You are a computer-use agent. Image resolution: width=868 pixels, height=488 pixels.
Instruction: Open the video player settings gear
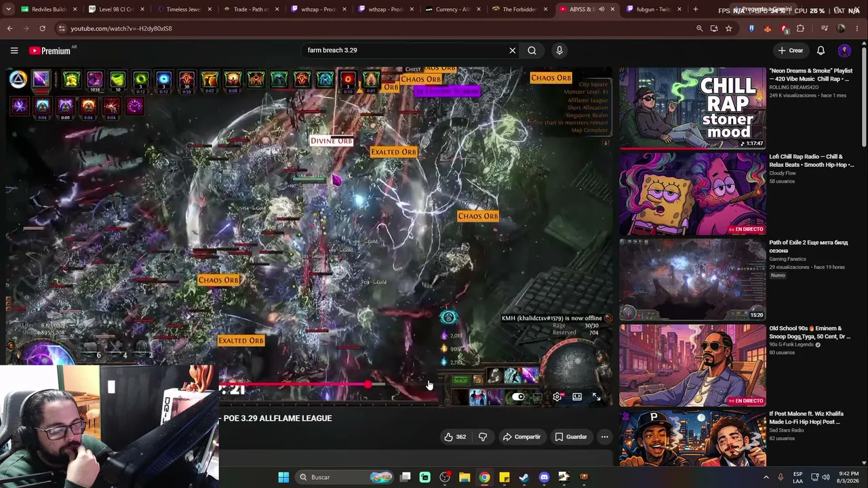pyautogui.click(x=557, y=397)
